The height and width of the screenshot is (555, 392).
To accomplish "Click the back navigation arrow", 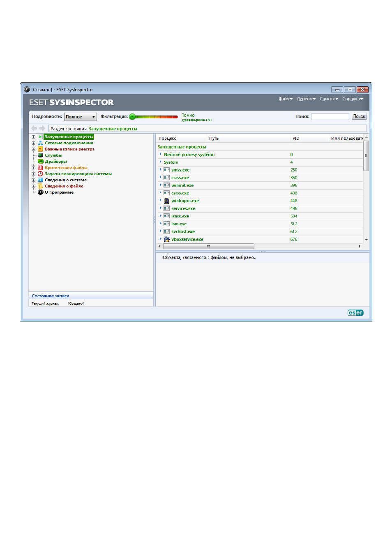I will [35, 128].
